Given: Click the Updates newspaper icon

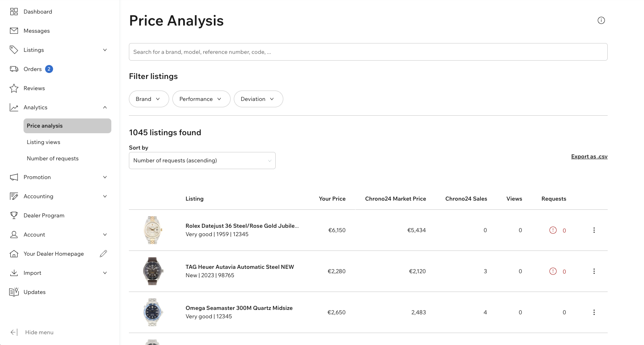Looking at the screenshot, I should [14, 292].
